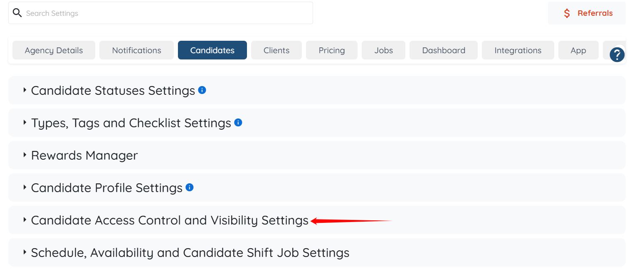Select the Clients tab
Screen dimensions: 644x269
[276, 50]
